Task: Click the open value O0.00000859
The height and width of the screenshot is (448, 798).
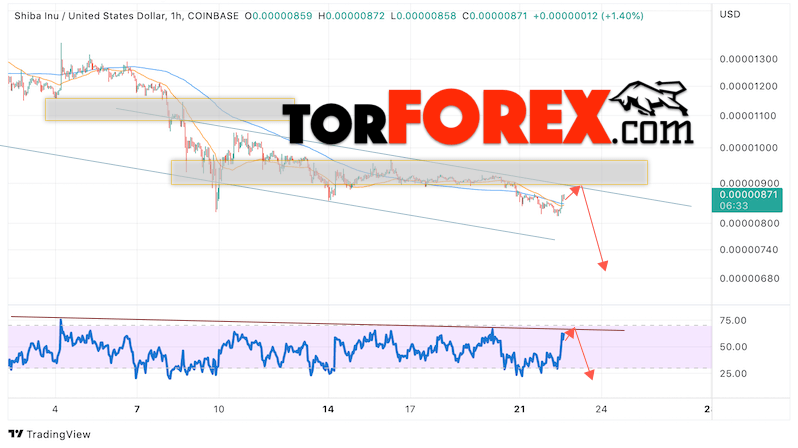Action: 278,16
